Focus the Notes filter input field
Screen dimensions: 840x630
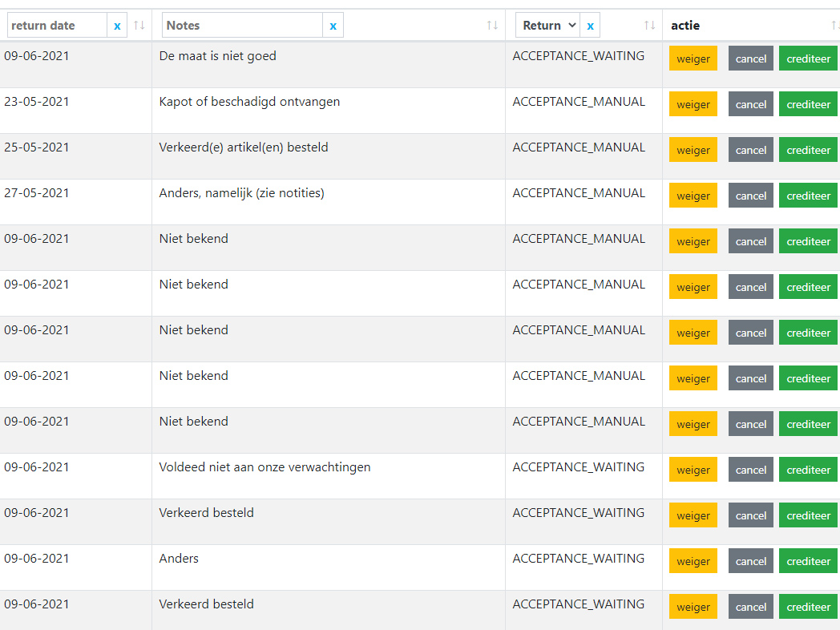(x=242, y=26)
